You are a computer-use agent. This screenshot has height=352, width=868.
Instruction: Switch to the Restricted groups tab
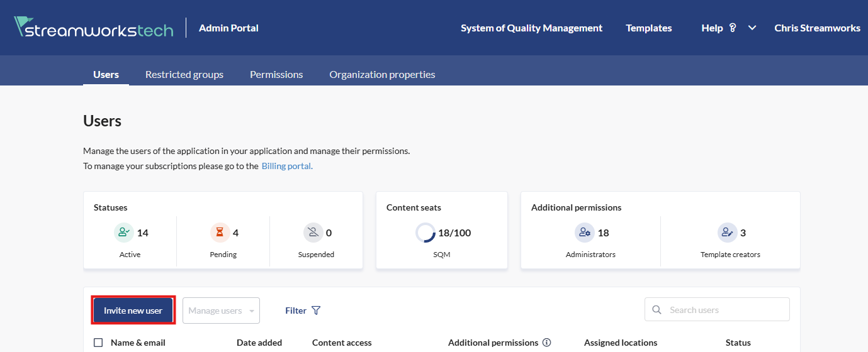coord(184,74)
